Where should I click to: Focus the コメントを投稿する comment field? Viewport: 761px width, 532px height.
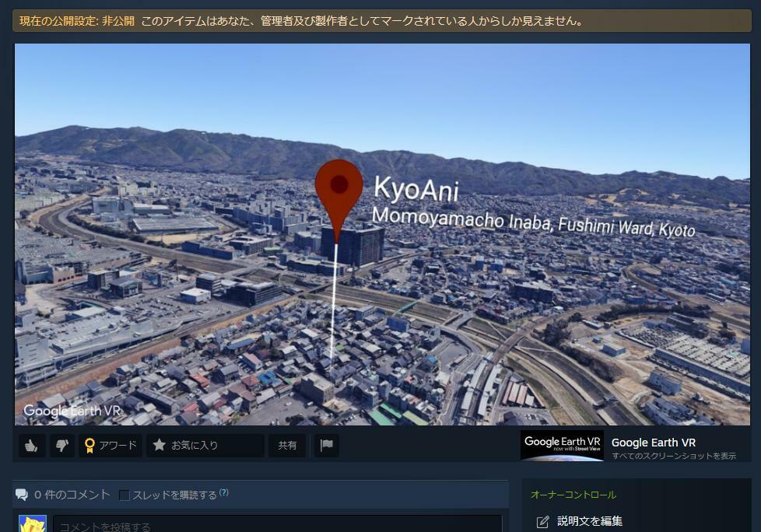click(x=277, y=525)
